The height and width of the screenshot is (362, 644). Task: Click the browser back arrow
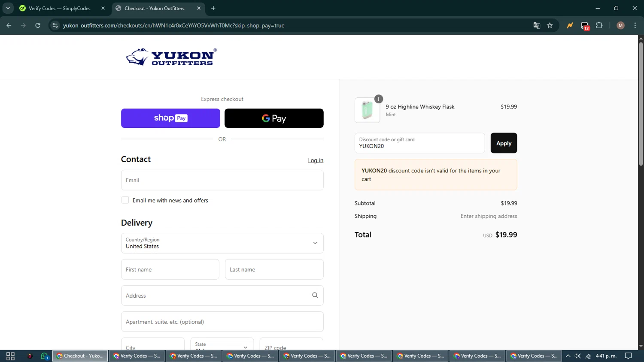click(x=9, y=25)
